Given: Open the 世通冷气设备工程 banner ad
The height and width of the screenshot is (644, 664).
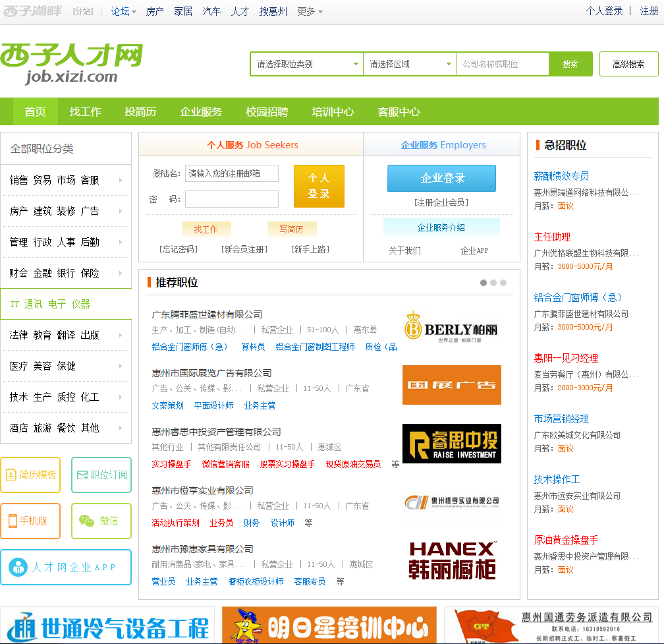Looking at the screenshot, I should 107,626.
